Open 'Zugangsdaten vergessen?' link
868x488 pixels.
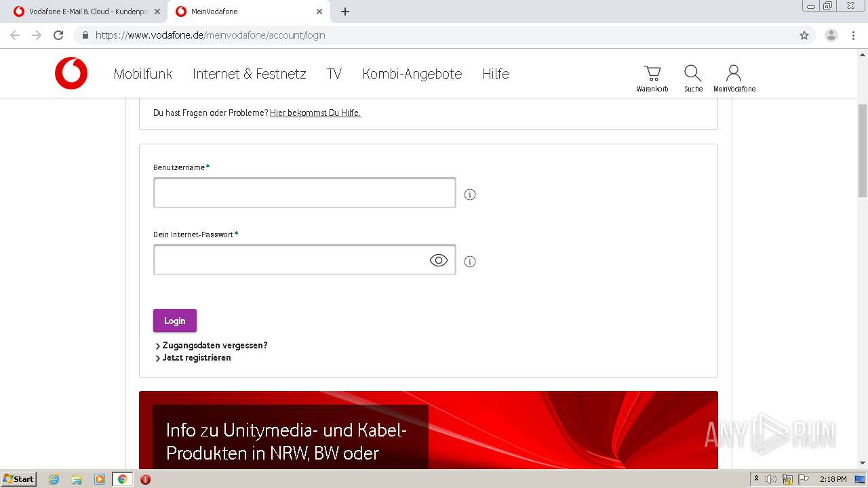[x=215, y=346]
